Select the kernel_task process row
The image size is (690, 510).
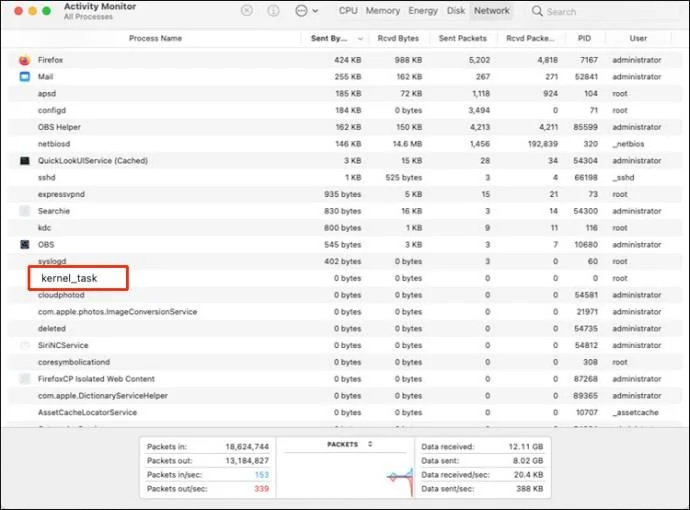[x=345, y=278]
